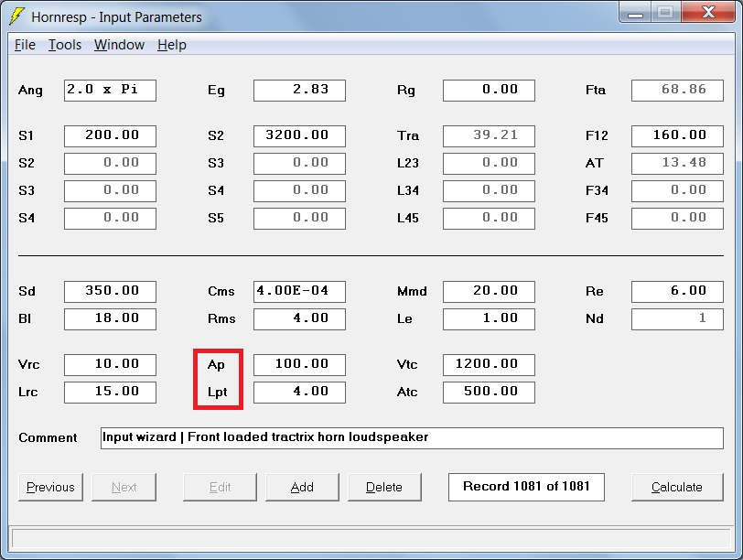The image size is (743, 560).
Task: Go to the Previous record
Action: [x=50, y=487]
